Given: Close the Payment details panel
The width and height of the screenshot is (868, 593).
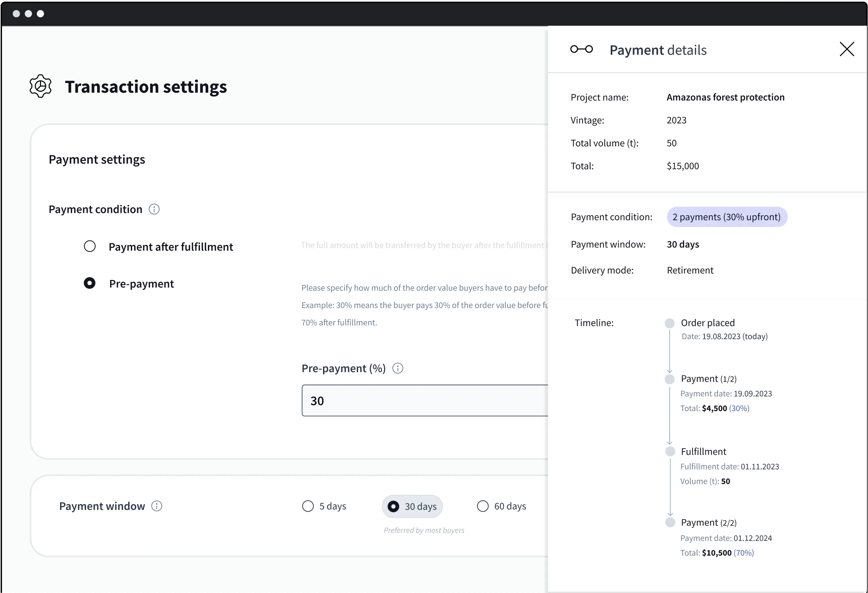Looking at the screenshot, I should (x=847, y=49).
